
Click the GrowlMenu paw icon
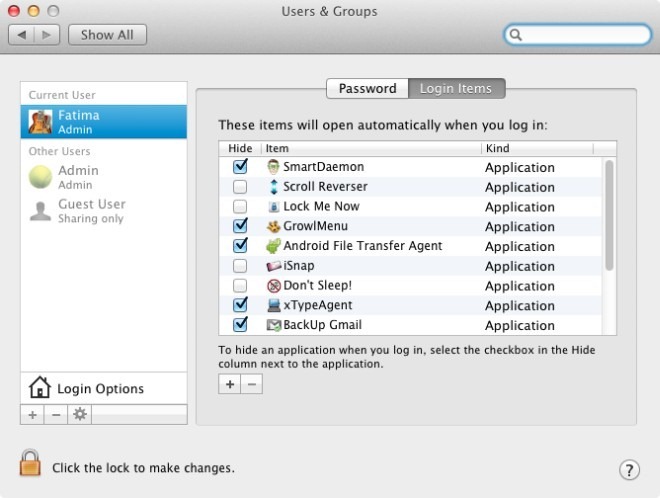(x=273, y=226)
